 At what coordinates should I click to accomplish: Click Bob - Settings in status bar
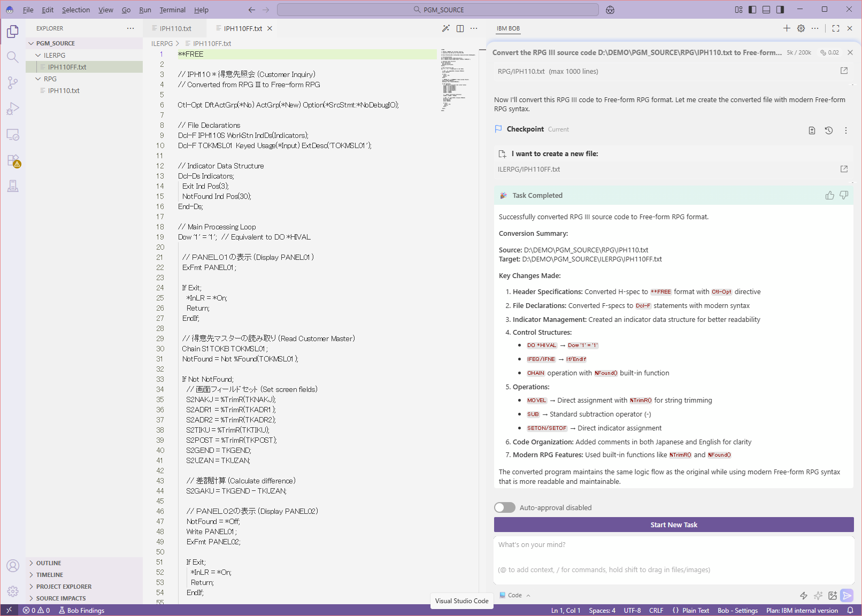pos(737,610)
